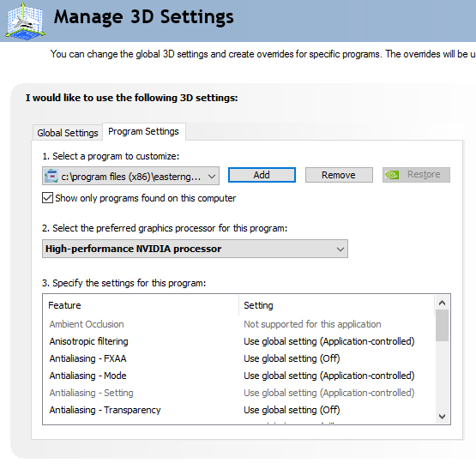Click the settings list vertical scrollbar thumb
Viewport: 476px width, 469px height.
click(x=442, y=325)
